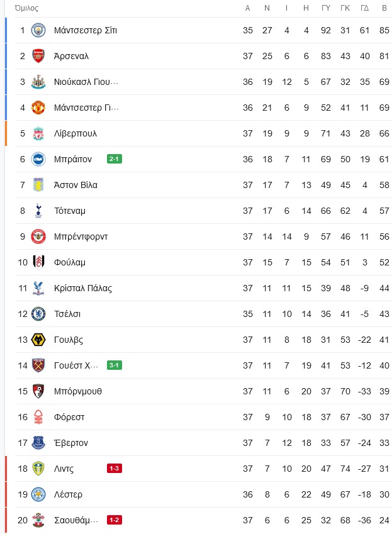Screen dimensions: 392x534
Task: Click the Arsenal club crest
Action: pos(38,56)
